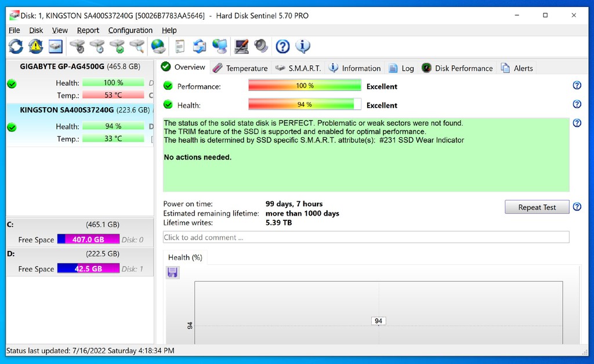594x364 pixels.
Task: Click the help icon next to Repeat Test
Action: pyautogui.click(x=577, y=206)
